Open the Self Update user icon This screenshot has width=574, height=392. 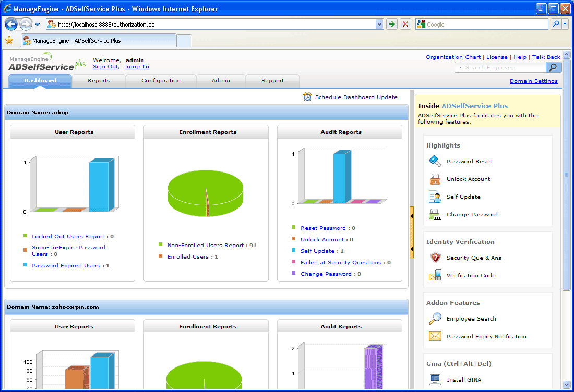pyautogui.click(x=435, y=197)
